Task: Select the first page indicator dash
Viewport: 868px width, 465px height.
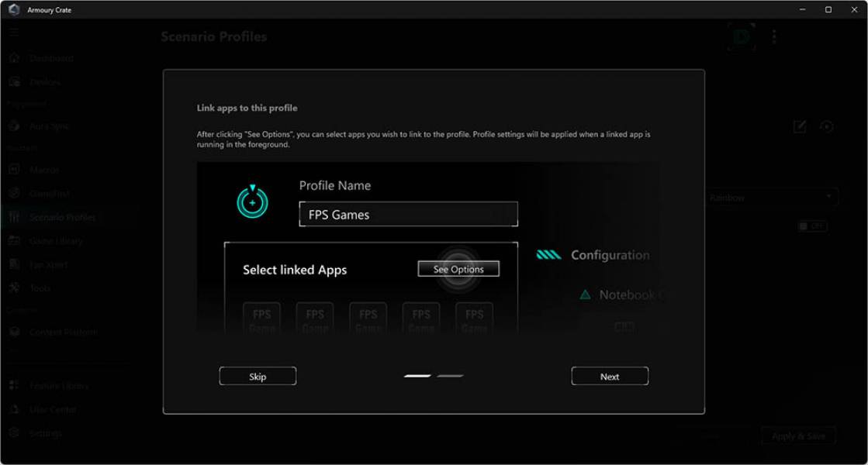Action: pos(417,376)
